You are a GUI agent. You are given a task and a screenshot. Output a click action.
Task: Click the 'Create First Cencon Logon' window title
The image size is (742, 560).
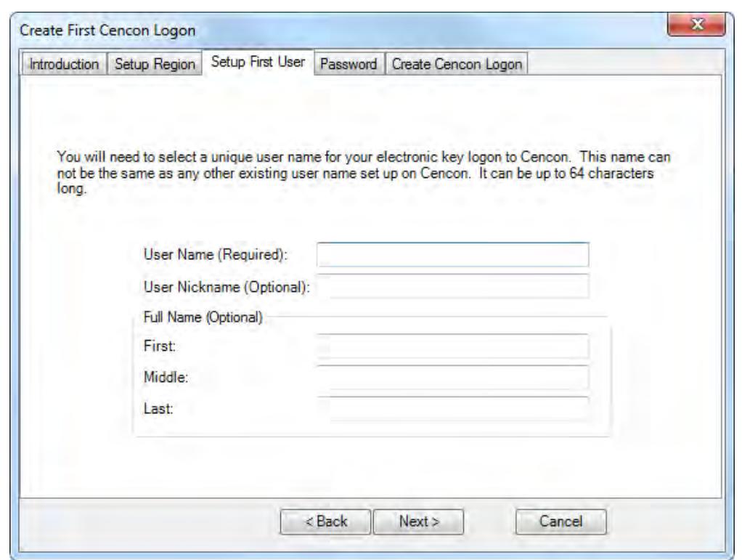(x=107, y=31)
